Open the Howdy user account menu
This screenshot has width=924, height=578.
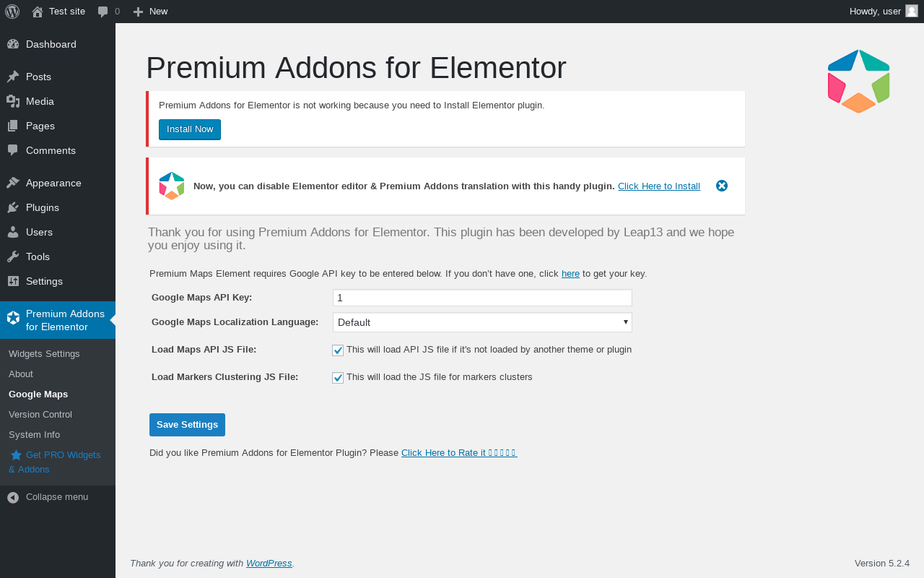click(884, 12)
